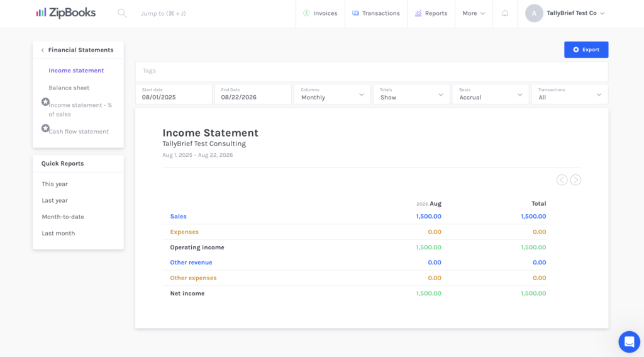The image size is (644, 357).
Task: Click the 2026 Aug column header
Action: point(429,203)
